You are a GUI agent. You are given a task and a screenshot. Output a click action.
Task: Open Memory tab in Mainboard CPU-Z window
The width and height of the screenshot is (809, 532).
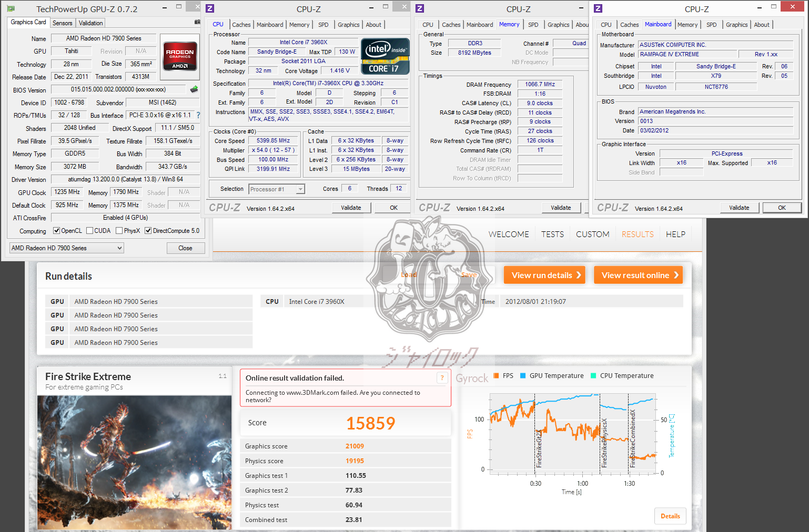[x=687, y=25]
